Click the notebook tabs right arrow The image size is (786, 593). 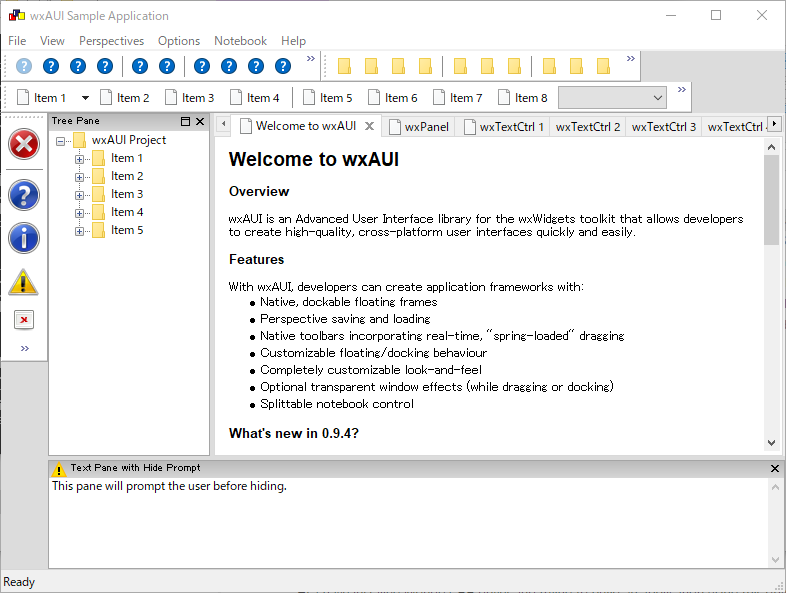(774, 123)
